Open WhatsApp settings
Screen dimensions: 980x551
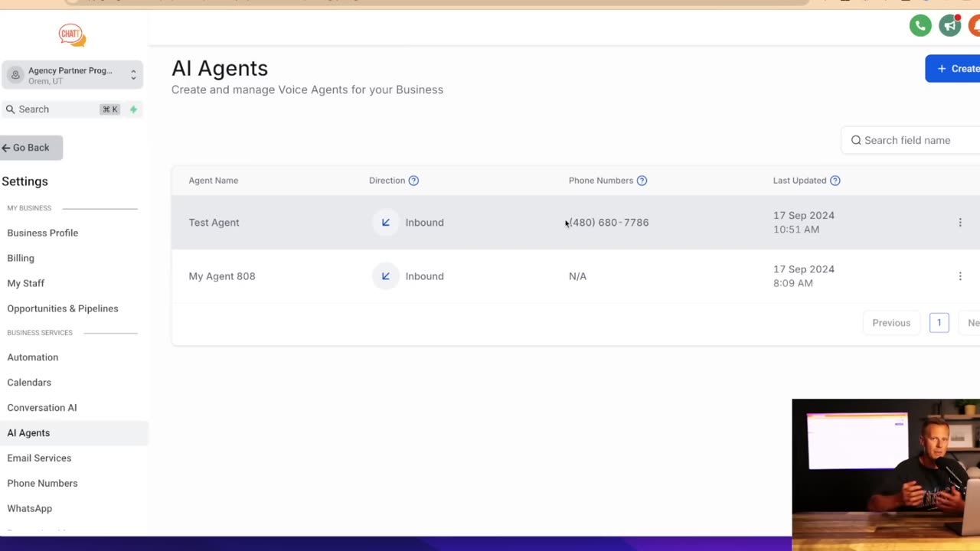coord(30,509)
